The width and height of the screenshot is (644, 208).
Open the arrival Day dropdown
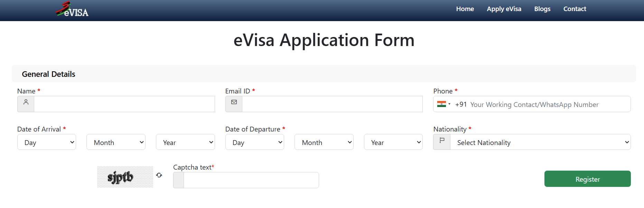[47, 142]
